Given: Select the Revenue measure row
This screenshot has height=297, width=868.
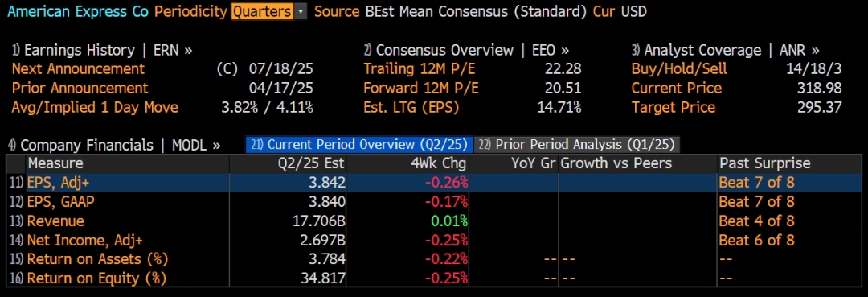Looking at the screenshot, I should coord(435,221).
